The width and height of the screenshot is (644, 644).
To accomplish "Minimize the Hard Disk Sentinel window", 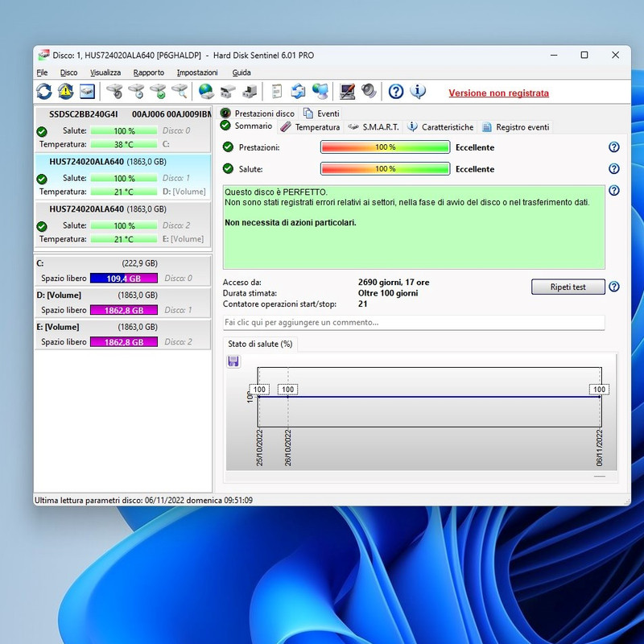I will tap(554, 55).
